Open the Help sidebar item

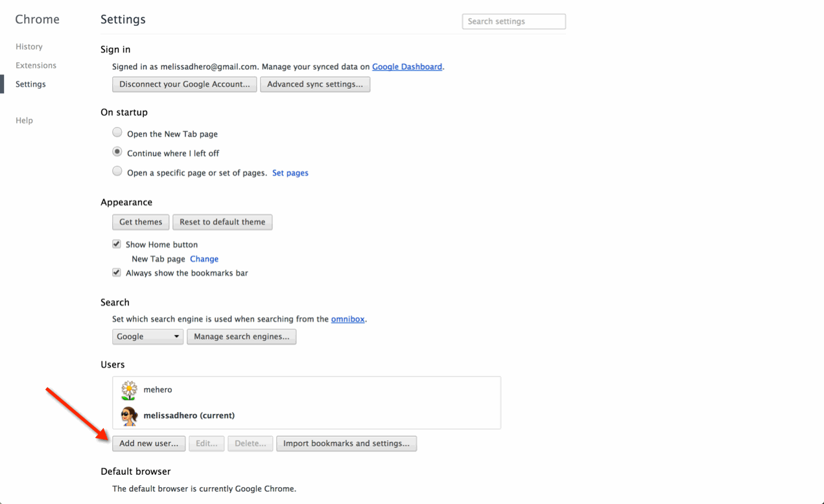(x=24, y=120)
